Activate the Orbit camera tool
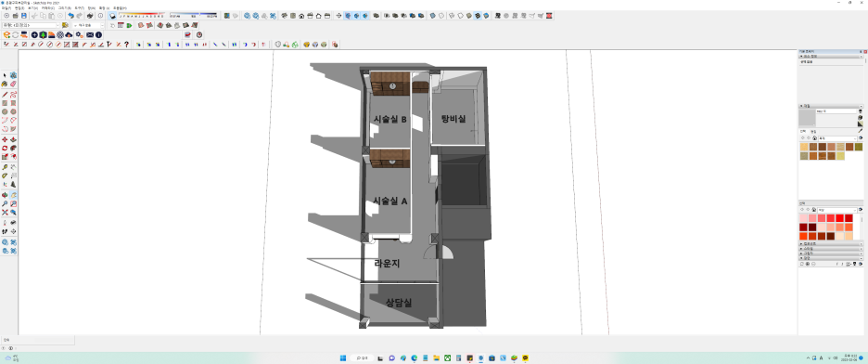868x364 pixels. pyautogui.click(x=5, y=194)
